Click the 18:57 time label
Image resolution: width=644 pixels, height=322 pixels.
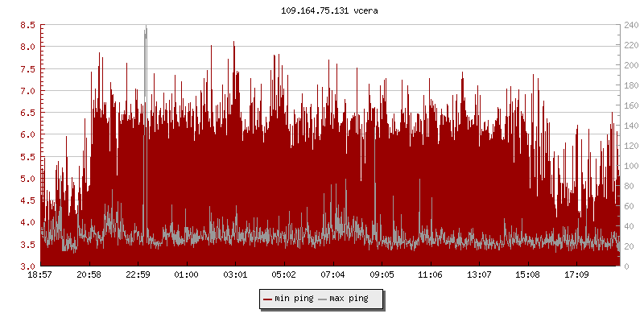(x=40, y=275)
